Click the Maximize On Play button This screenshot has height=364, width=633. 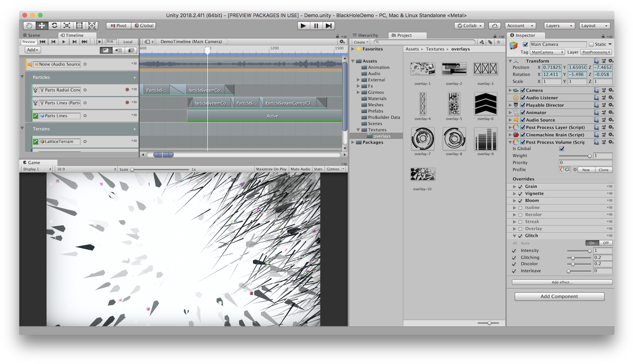pos(271,169)
